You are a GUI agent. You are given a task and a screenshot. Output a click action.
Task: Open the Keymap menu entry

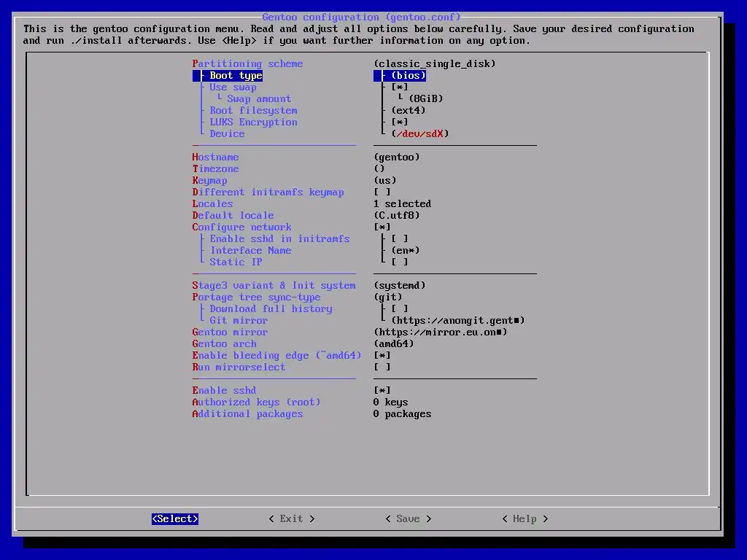point(209,181)
